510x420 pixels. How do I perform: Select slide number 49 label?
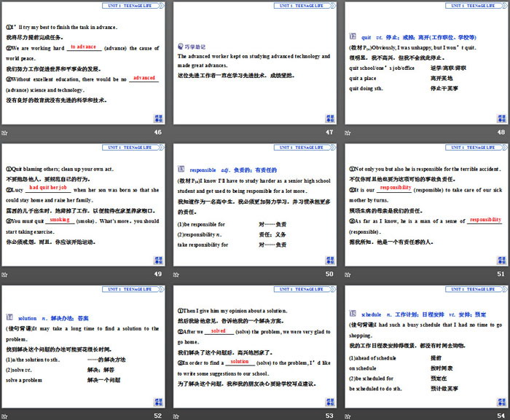coord(158,274)
